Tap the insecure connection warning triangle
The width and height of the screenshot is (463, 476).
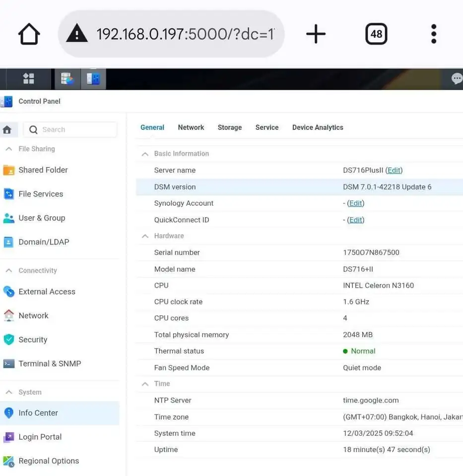point(77,33)
